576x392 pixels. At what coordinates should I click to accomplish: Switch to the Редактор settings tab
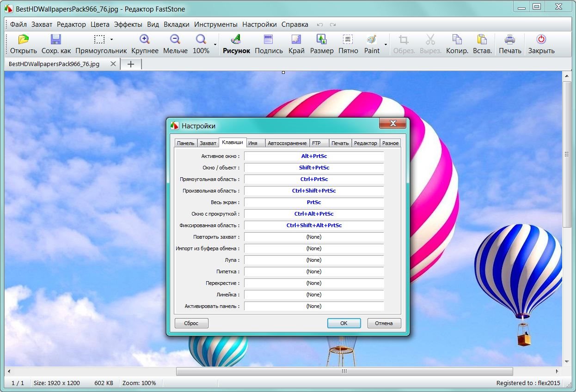tap(365, 143)
